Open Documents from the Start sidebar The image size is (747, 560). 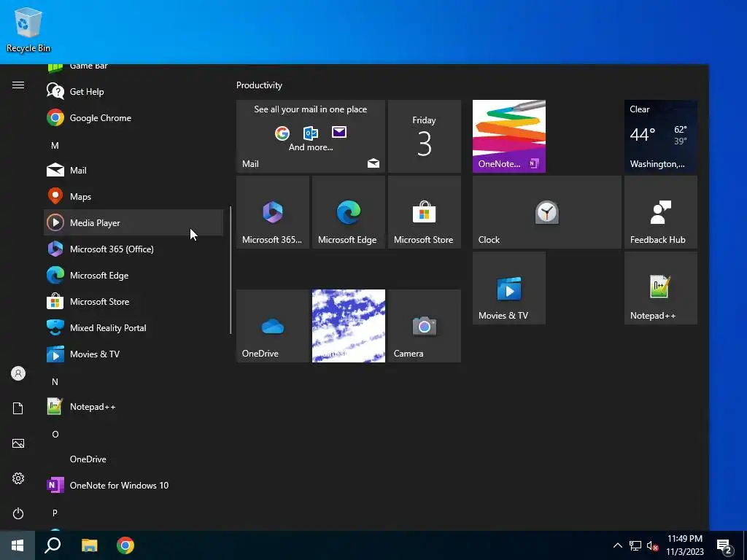tap(18, 408)
